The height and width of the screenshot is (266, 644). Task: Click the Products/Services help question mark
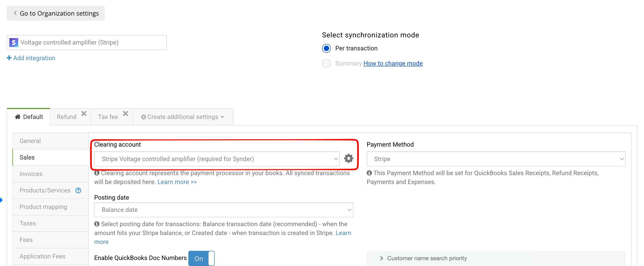pos(78,190)
